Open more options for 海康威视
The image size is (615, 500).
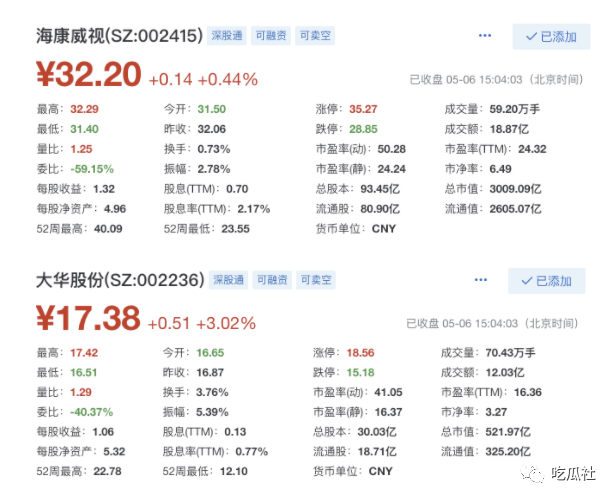(x=485, y=36)
